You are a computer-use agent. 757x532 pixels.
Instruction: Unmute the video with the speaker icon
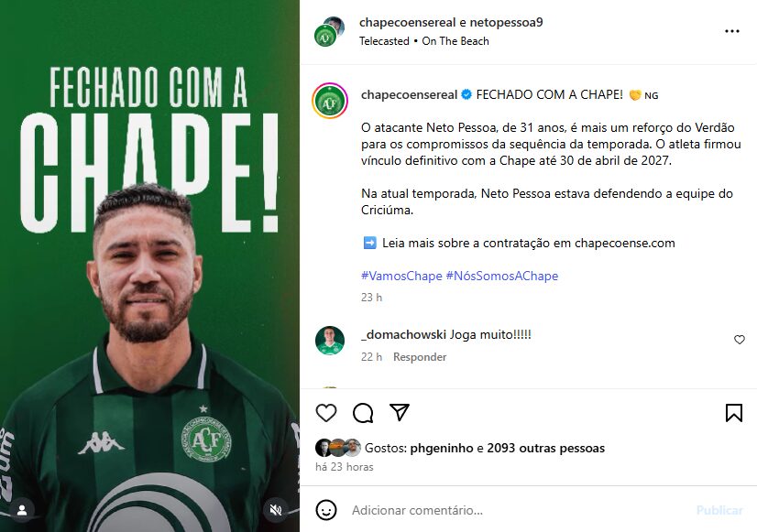(x=276, y=510)
